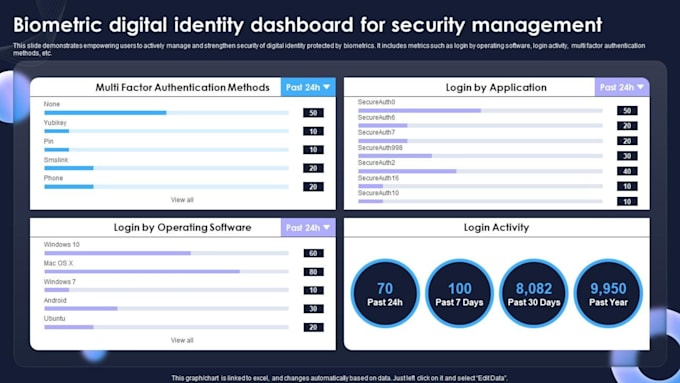Click the Mac OS X label
680x383 pixels.
click(59, 263)
